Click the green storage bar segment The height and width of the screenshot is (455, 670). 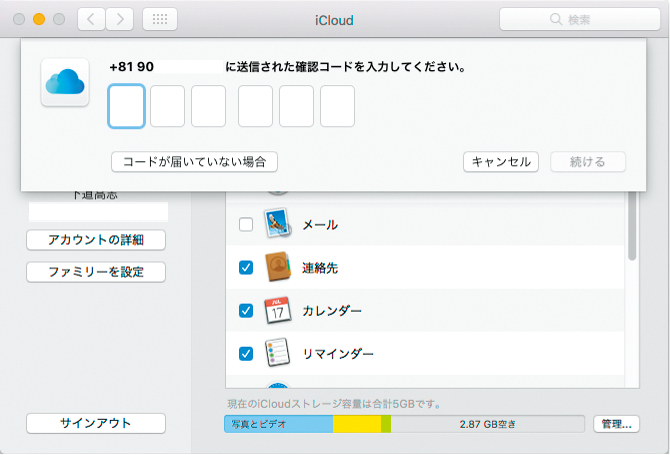pos(386,424)
